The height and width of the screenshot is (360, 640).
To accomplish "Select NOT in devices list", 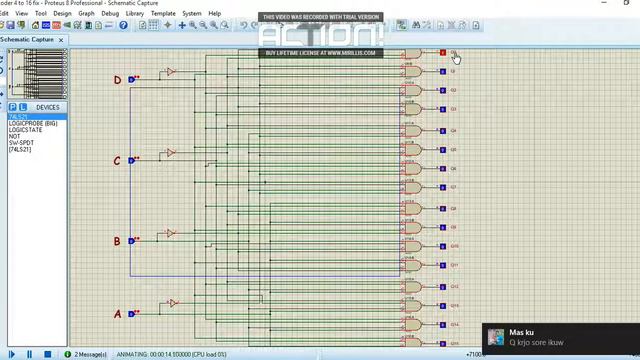I will coord(14,136).
